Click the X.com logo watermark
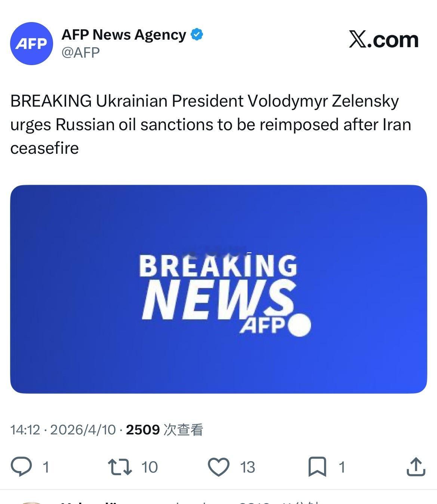Image resolution: width=437 pixels, height=504 pixels. (384, 40)
